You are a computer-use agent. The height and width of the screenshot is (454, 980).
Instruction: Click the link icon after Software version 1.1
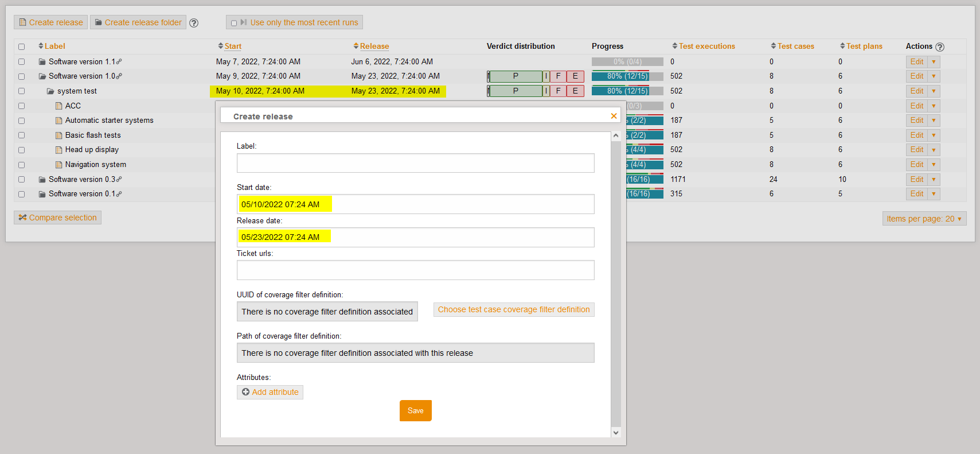[119, 61]
